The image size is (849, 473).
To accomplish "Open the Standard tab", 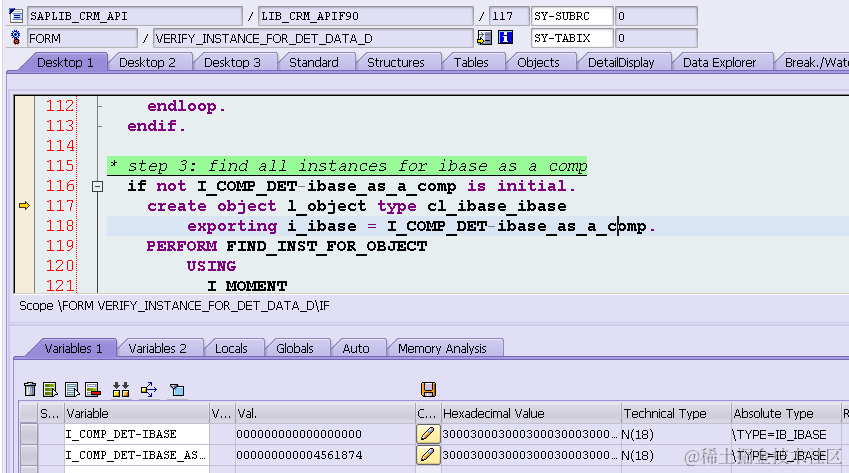I will pos(314,62).
